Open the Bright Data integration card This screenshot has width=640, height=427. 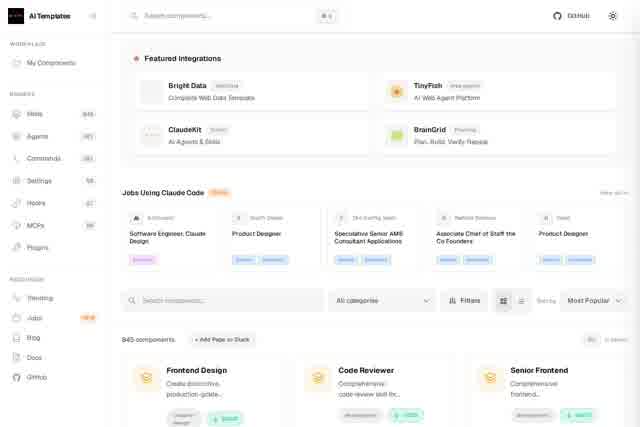pos(252,91)
